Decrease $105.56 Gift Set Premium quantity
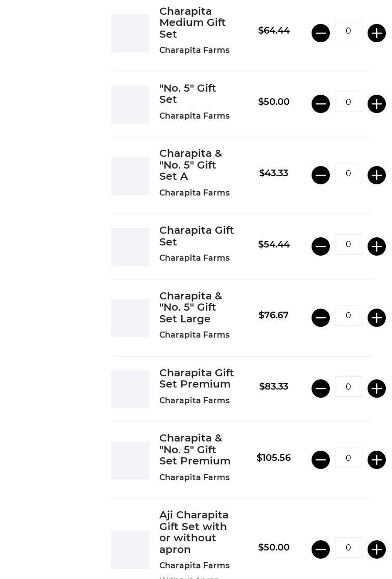The height and width of the screenshot is (579, 392). tap(321, 460)
